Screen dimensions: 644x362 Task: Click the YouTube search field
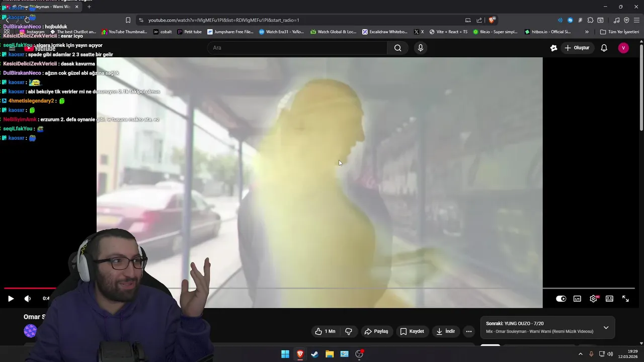click(297, 48)
